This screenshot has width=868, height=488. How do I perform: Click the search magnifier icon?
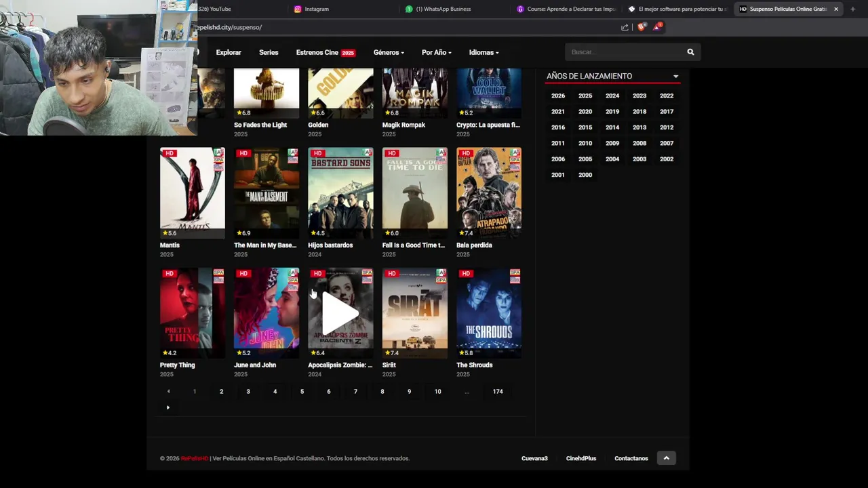(x=690, y=52)
